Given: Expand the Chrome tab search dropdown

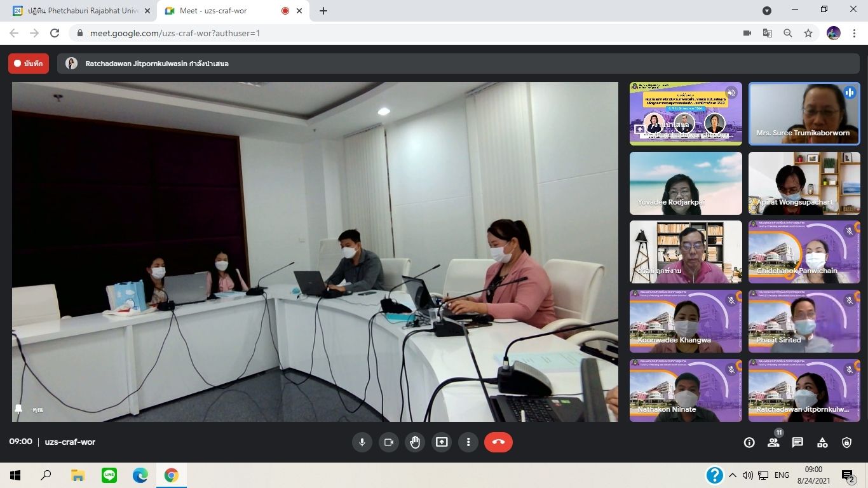Looking at the screenshot, I should [x=767, y=11].
